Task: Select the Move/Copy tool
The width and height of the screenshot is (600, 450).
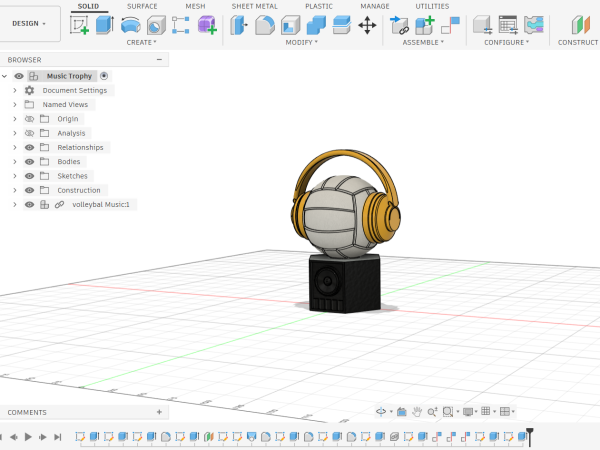Action: [367, 25]
